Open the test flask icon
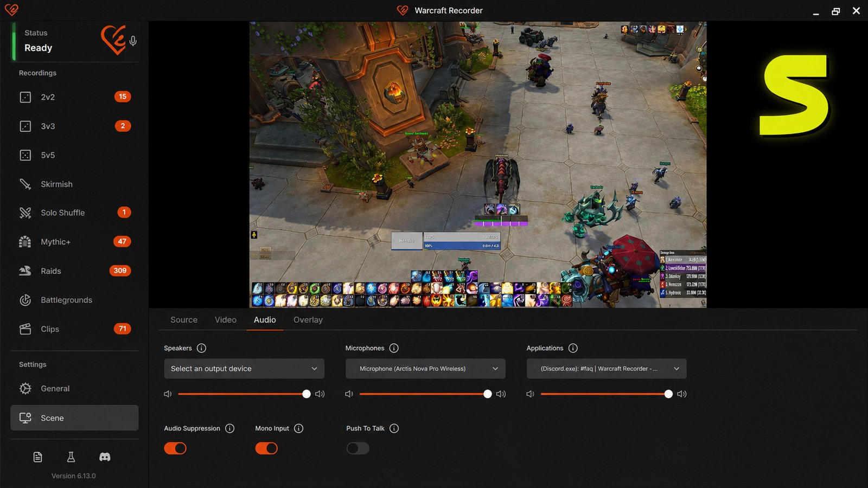 [x=71, y=457]
